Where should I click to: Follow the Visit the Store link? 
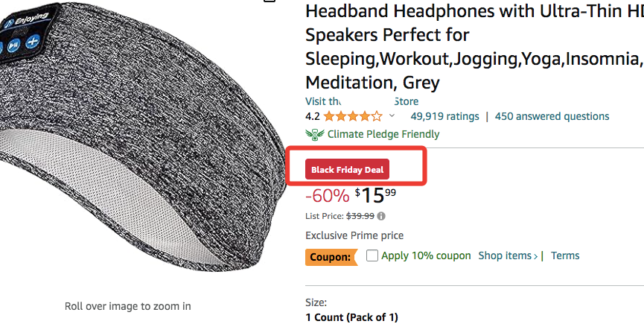pos(361,101)
